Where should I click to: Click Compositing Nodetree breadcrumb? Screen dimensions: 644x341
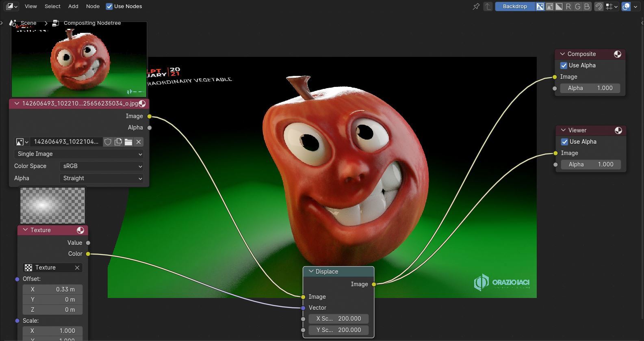pos(92,23)
